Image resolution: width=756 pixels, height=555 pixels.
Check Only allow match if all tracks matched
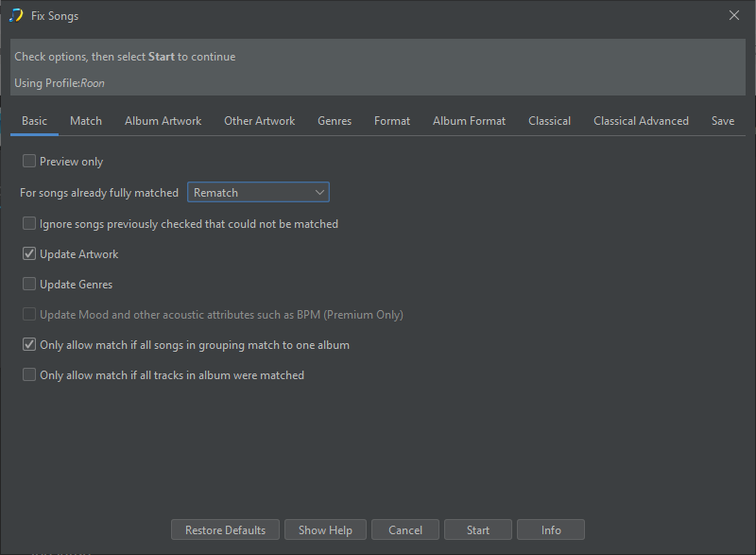29,375
